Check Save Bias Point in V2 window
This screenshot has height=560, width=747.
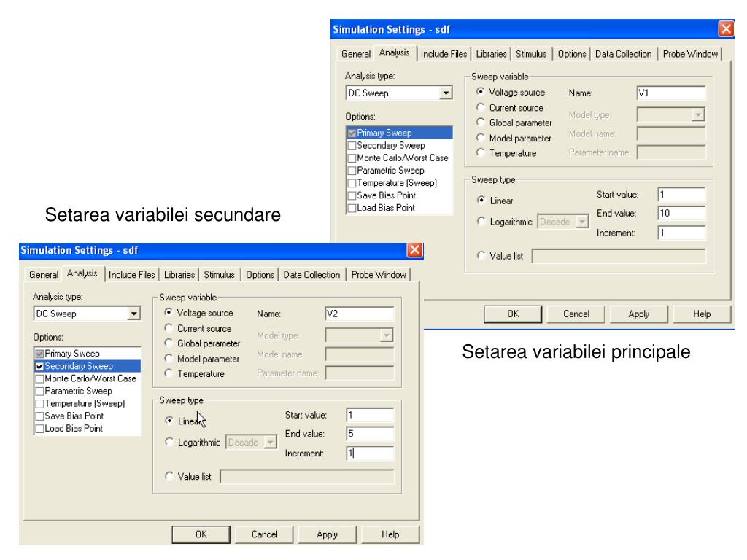[x=40, y=416]
